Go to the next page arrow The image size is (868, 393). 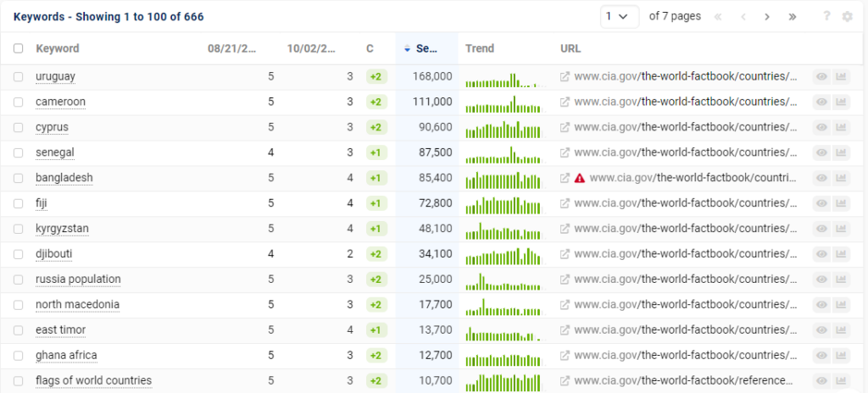(766, 16)
